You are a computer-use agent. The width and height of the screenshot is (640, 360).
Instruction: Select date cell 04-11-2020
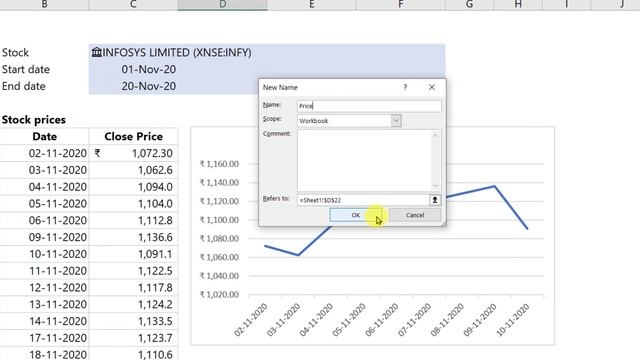[44, 187]
